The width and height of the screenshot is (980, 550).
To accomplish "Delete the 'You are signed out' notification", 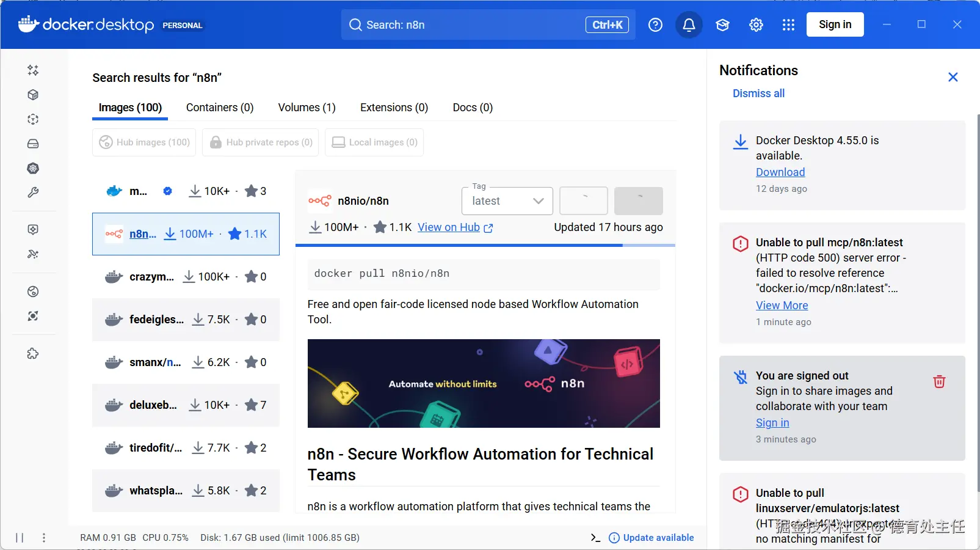I will 939,382.
